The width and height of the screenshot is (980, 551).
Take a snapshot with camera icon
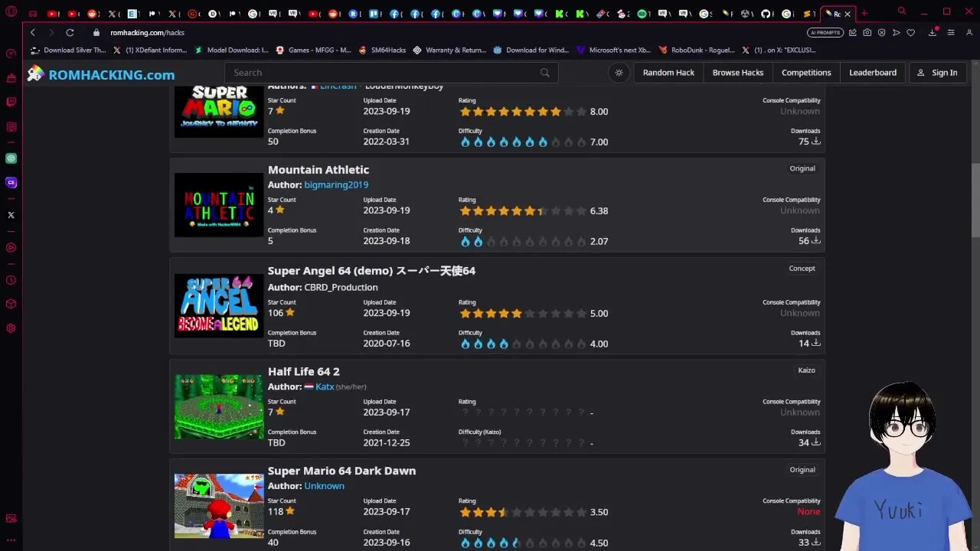pos(867,32)
